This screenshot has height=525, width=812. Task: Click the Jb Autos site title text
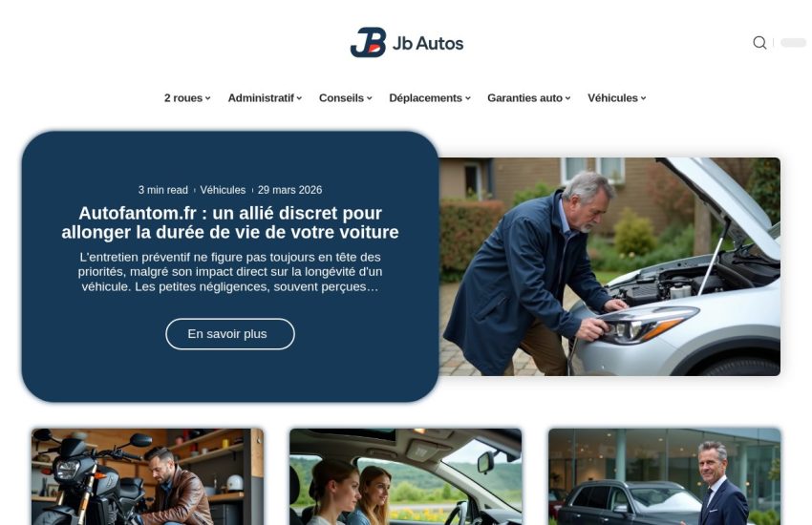pyautogui.click(x=428, y=44)
